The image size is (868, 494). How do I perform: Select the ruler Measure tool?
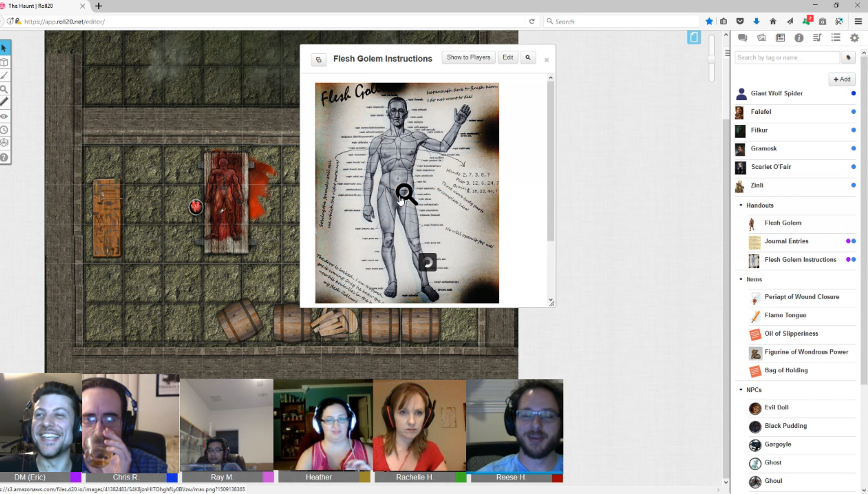(5, 102)
